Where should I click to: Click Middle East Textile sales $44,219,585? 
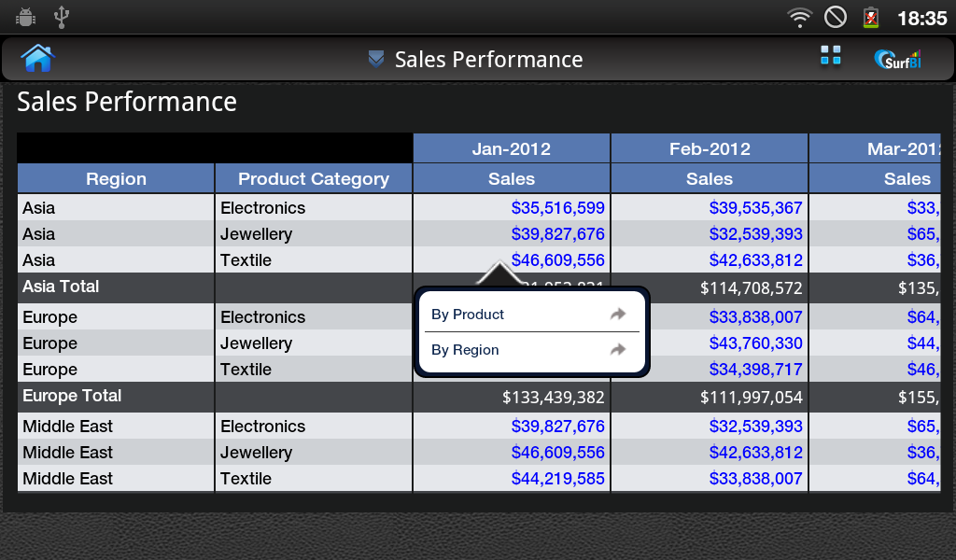[x=558, y=479]
